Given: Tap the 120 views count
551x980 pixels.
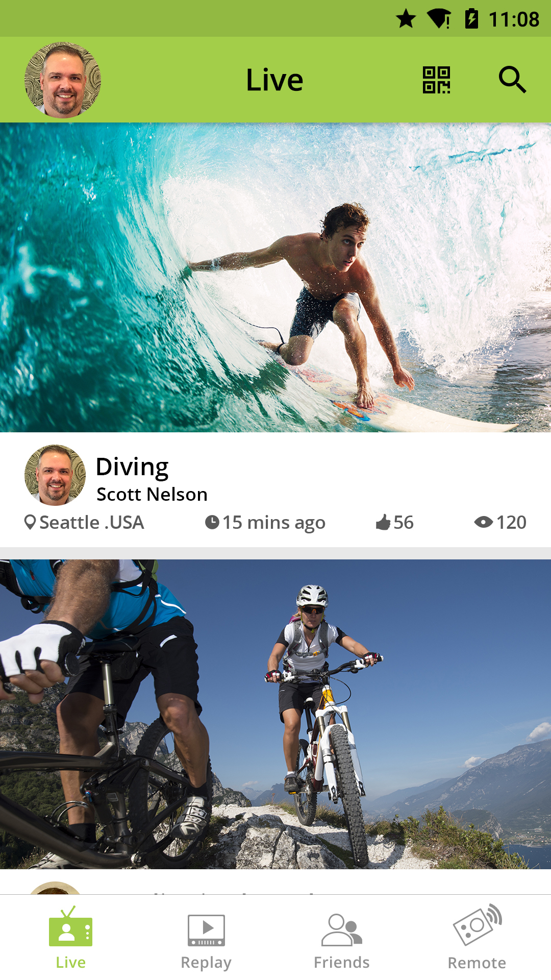Looking at the screenshot, I should point(511,522).
